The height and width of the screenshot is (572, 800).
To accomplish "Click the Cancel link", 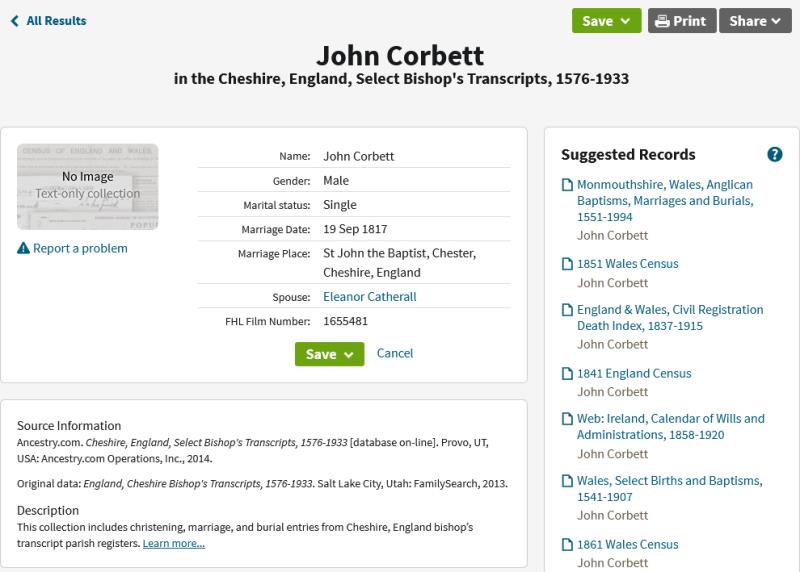I will tap(395, 353).
